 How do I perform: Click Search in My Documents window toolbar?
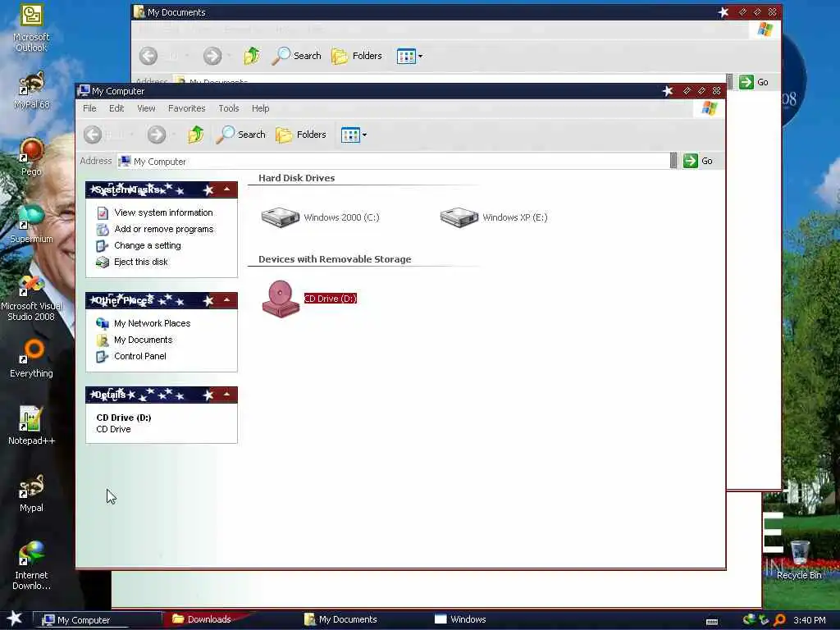tap(296, 56)
